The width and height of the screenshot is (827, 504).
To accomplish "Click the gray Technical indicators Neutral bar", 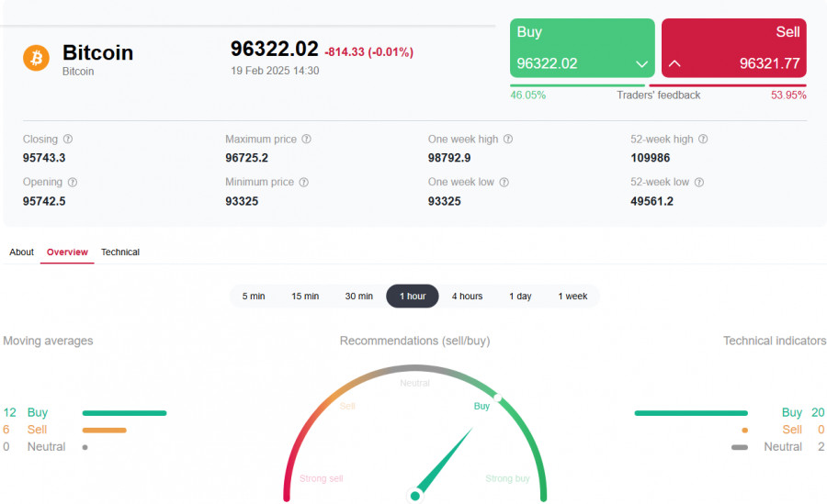I will (x=740, y=448).
